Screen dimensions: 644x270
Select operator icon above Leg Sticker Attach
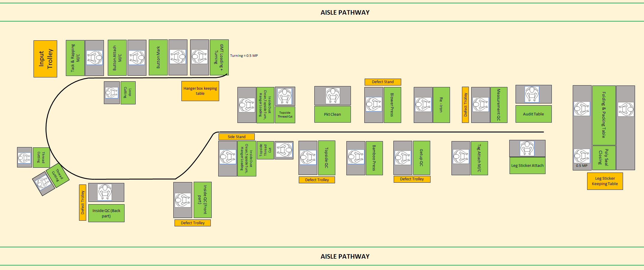pos(527,148)
